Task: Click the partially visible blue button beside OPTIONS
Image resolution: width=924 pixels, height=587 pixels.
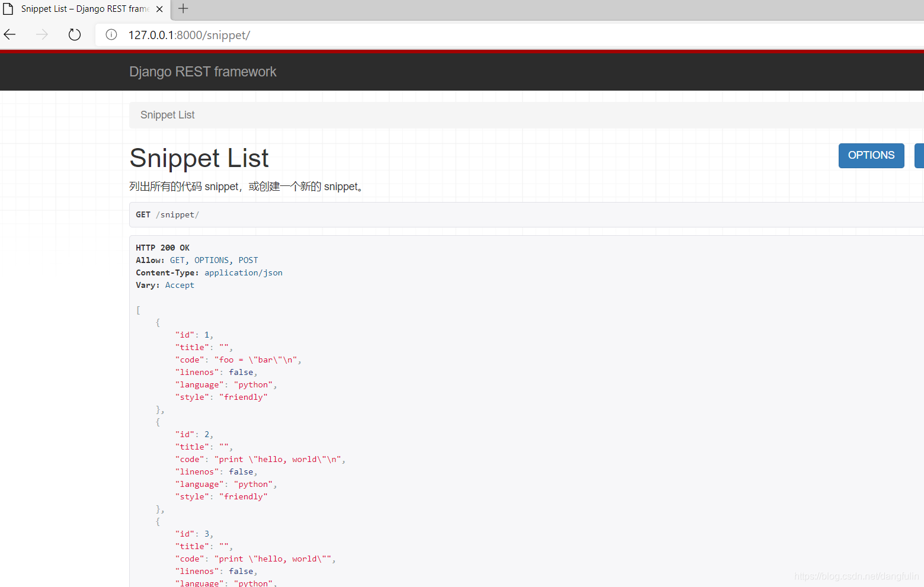Action: pyautogui.click(x=919, y=155)
